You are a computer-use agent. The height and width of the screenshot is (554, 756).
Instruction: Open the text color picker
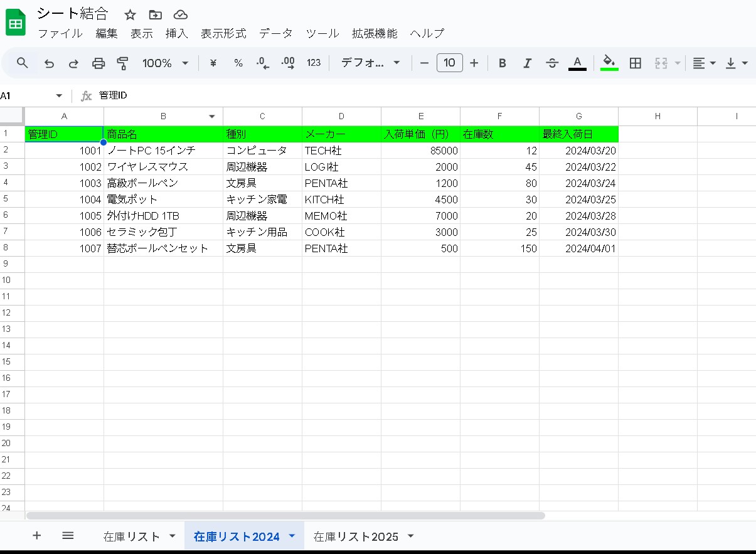click(x=577, y=63)
